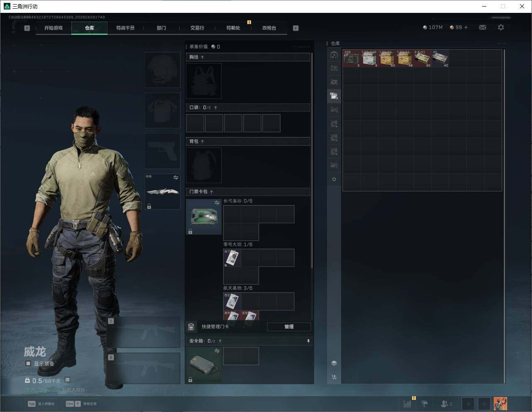This screenshot has width=532, height=412.
Task: Open the statistics bar chart icon
Action: (x=408, y=404)
